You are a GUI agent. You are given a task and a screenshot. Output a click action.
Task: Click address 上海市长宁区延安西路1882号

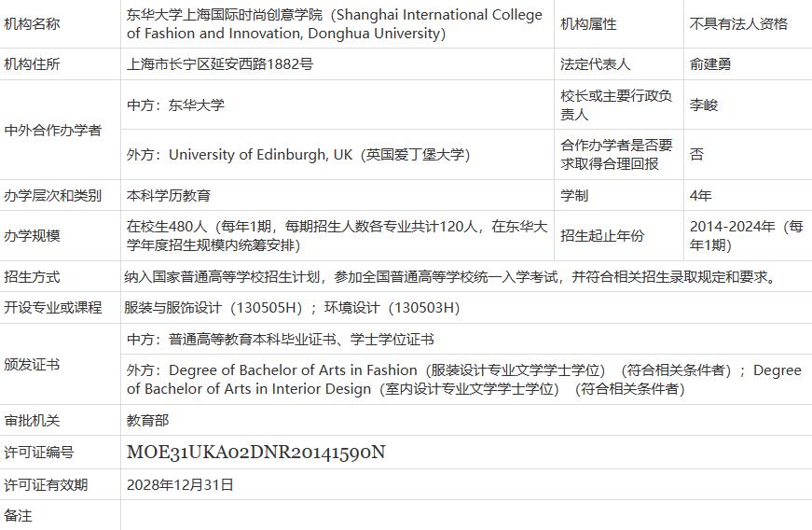(x=220, y=64)
